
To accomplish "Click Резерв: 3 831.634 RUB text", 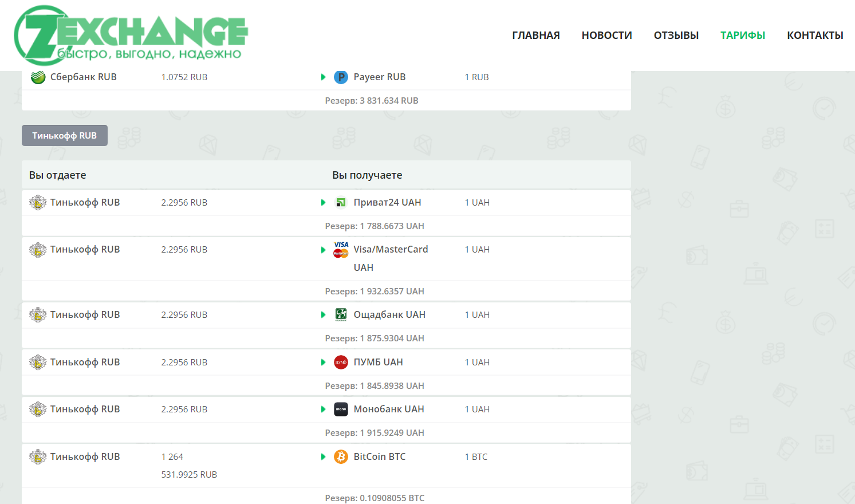I will click(x=372, y=101).
